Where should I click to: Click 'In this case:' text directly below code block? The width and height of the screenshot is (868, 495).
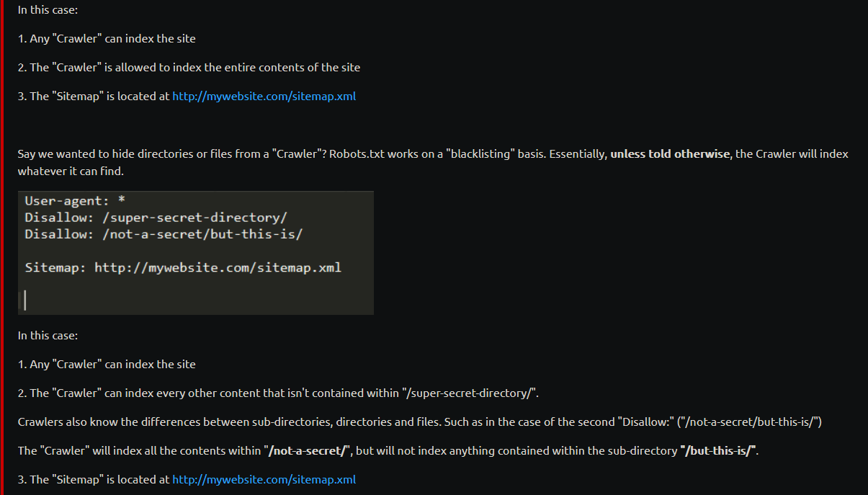(48, 335)
